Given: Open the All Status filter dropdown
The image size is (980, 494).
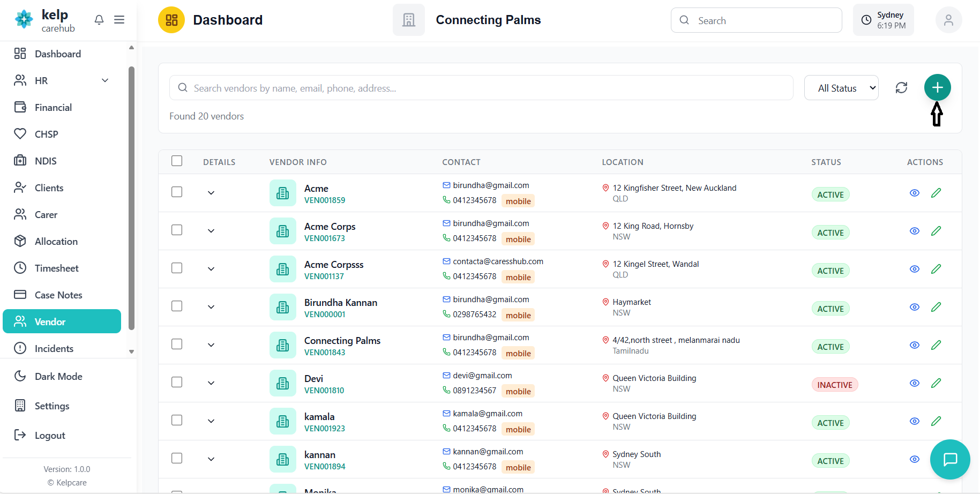Looking at the screenshot, I should [x=841, y=87].
